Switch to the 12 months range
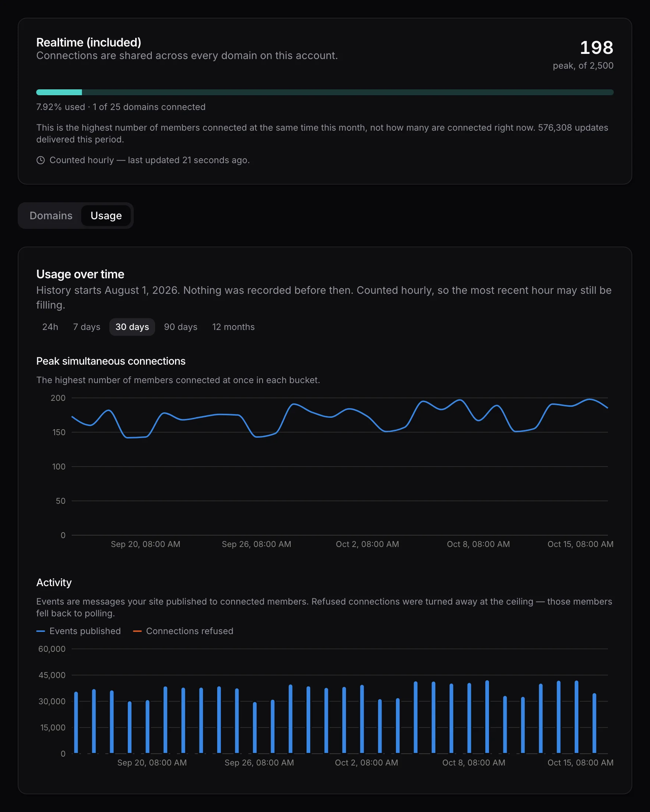 233,327
